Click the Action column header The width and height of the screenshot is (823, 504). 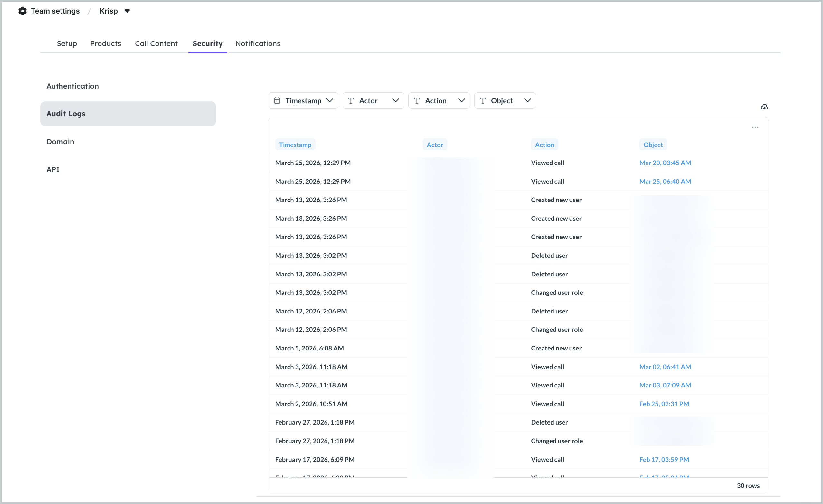pyautogui.click(x=544, y=145)
